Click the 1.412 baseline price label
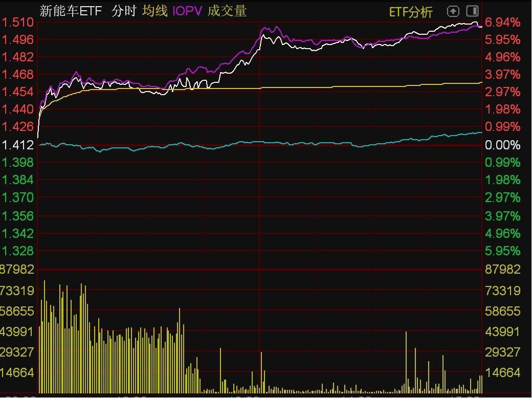Image resolution: width=532 pixels, height=398 pixels. point(17,145)
